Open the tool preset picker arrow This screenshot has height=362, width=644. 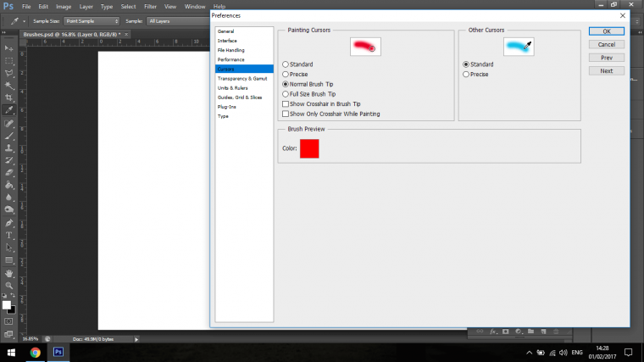pos(25,21)
